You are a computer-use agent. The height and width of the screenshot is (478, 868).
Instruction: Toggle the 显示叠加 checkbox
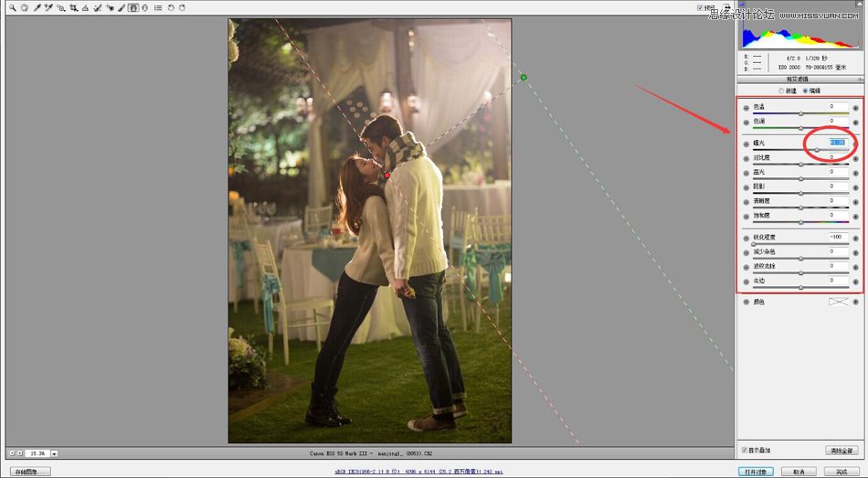click(x=745, y=451)
